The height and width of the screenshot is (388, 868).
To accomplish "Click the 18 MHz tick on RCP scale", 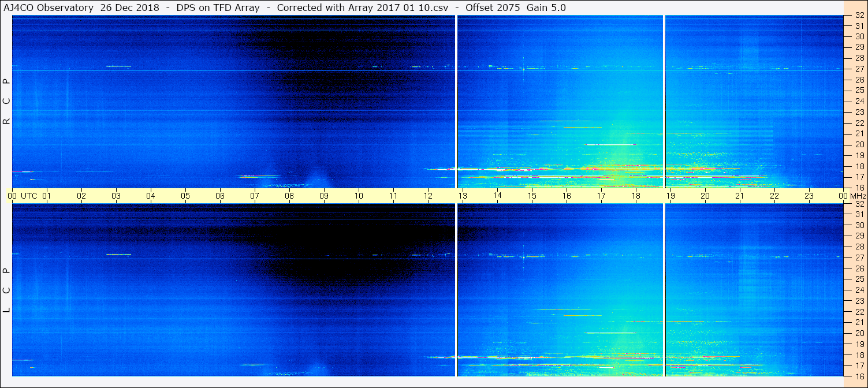I will click(x=859, y=166).
